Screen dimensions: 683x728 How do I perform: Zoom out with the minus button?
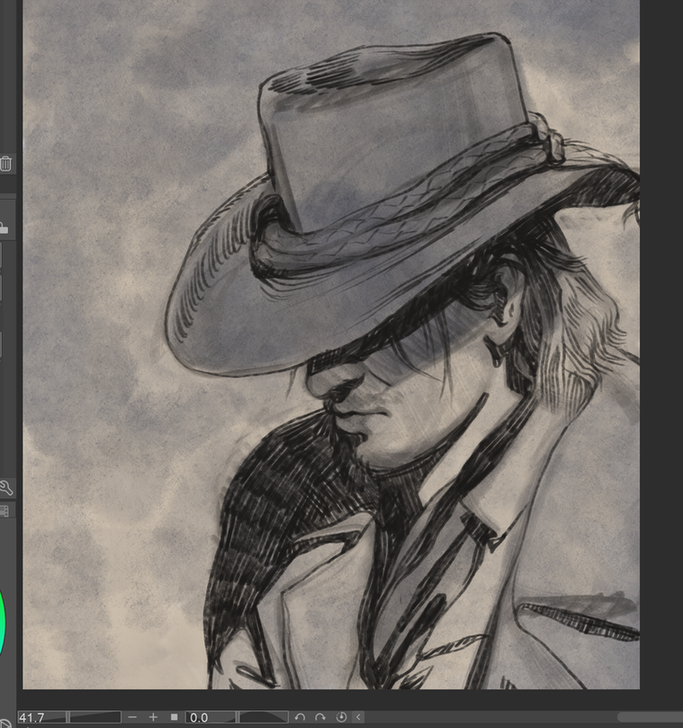[132, 717]
